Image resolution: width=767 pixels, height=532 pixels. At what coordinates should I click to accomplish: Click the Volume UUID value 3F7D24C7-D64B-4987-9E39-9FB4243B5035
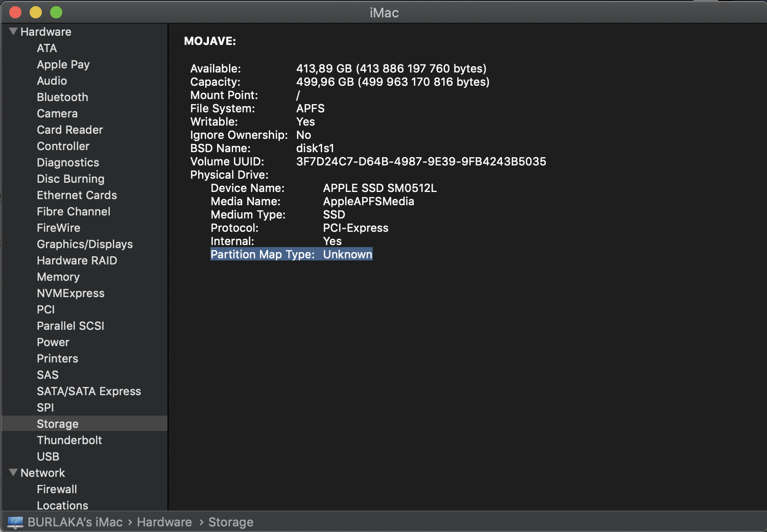point(421,161)
